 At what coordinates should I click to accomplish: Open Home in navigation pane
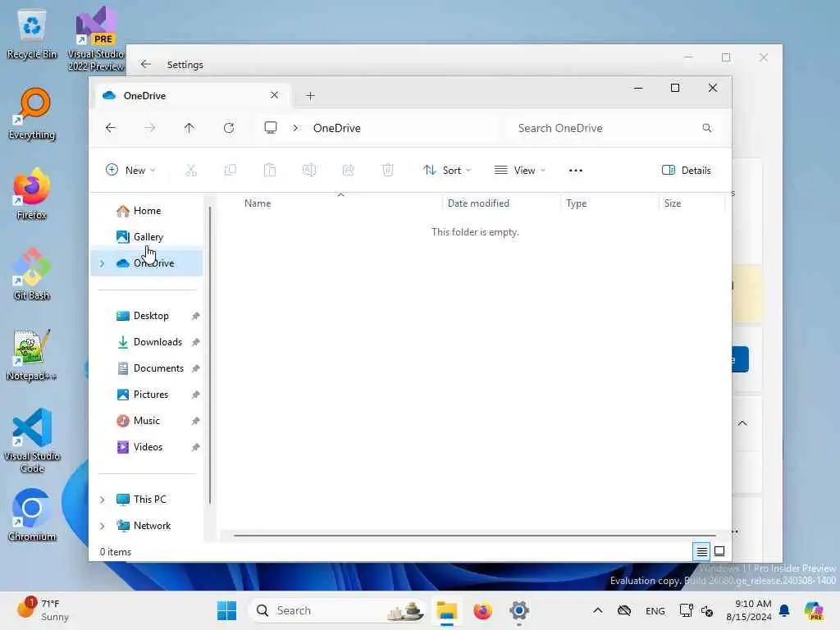point(146,211)
